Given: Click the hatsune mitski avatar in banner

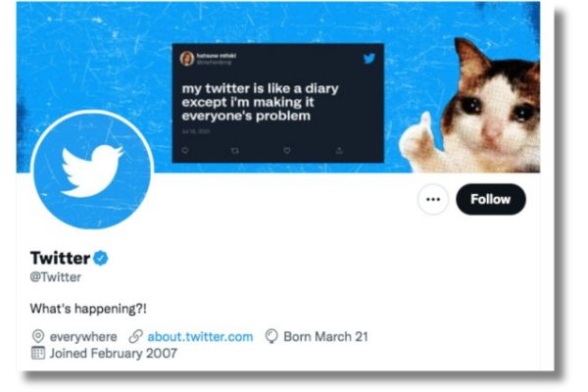Looking at the screenshot, I should pos(186,59).
